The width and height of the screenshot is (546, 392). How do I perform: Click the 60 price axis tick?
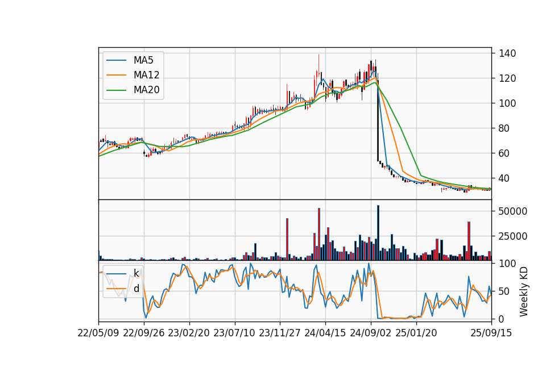coord(504,153)
